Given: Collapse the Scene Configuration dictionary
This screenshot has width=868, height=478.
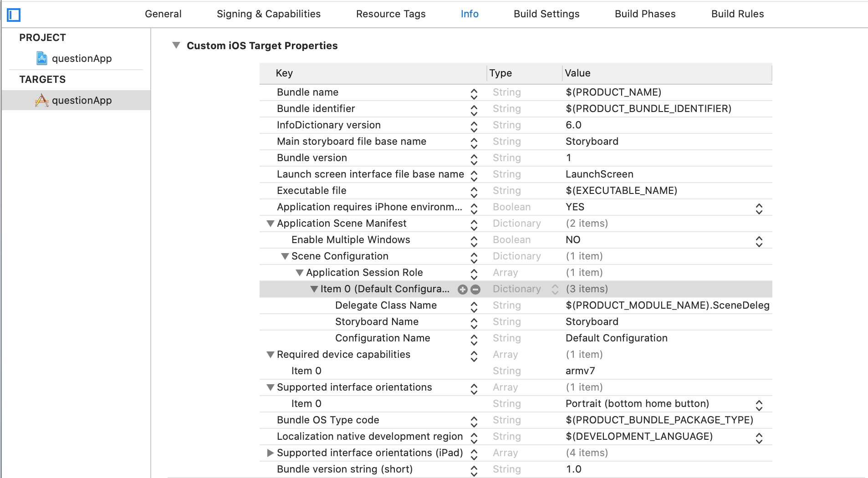Looking at the screenshot, I should tap(285, 256).
